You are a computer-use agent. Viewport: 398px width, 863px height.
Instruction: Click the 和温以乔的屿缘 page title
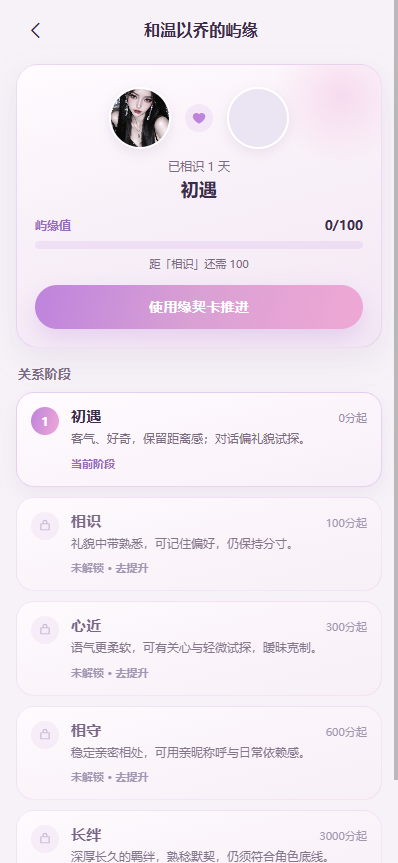(x=201, y=30)
